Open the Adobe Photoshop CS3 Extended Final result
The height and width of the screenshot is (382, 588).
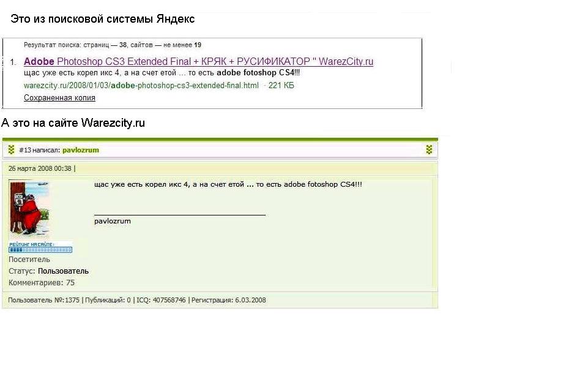[198, 62]
